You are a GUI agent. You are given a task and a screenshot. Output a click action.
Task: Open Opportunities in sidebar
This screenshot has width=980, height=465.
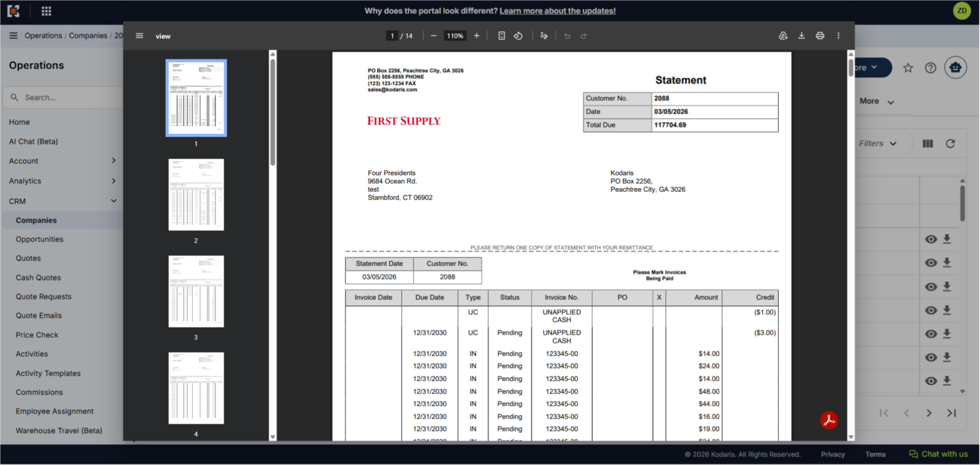40,239
